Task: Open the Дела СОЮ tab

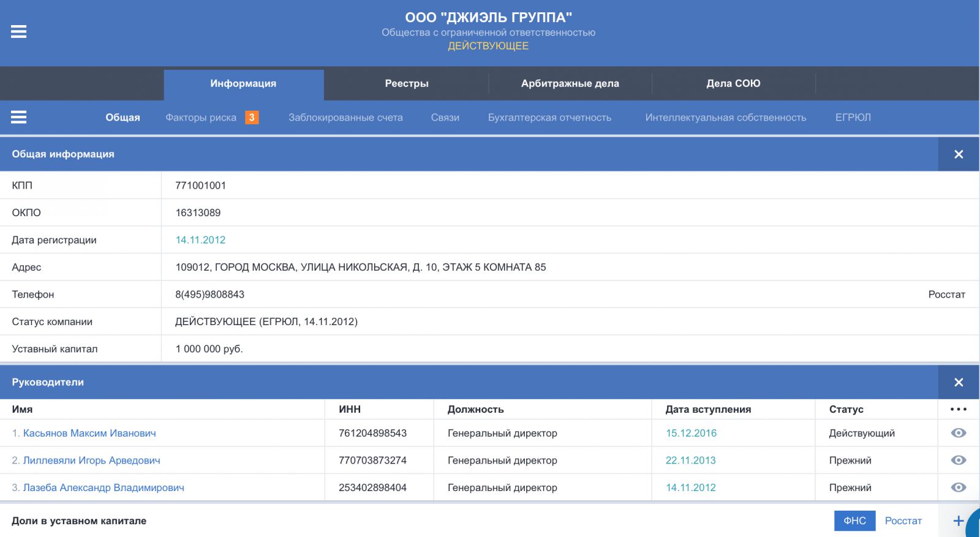Action: point(733,84)
